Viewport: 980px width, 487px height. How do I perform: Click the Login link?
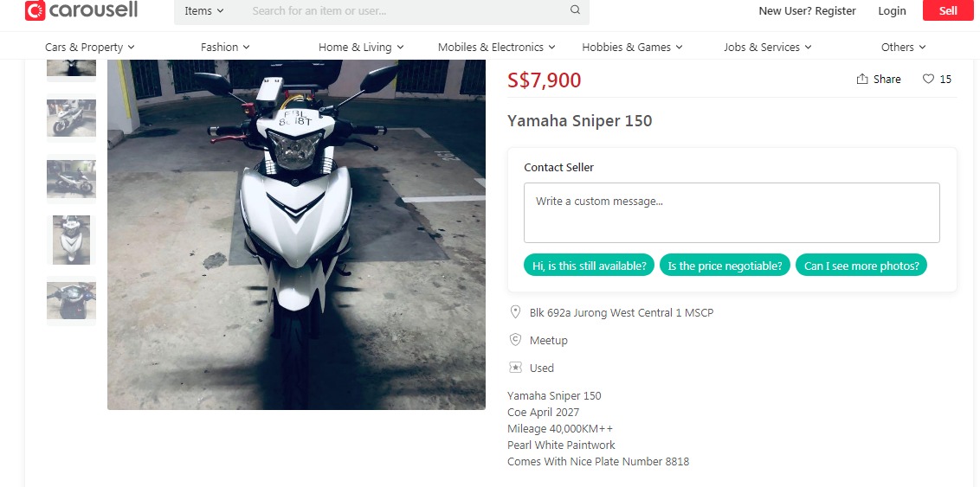click(x=892, y=10)
